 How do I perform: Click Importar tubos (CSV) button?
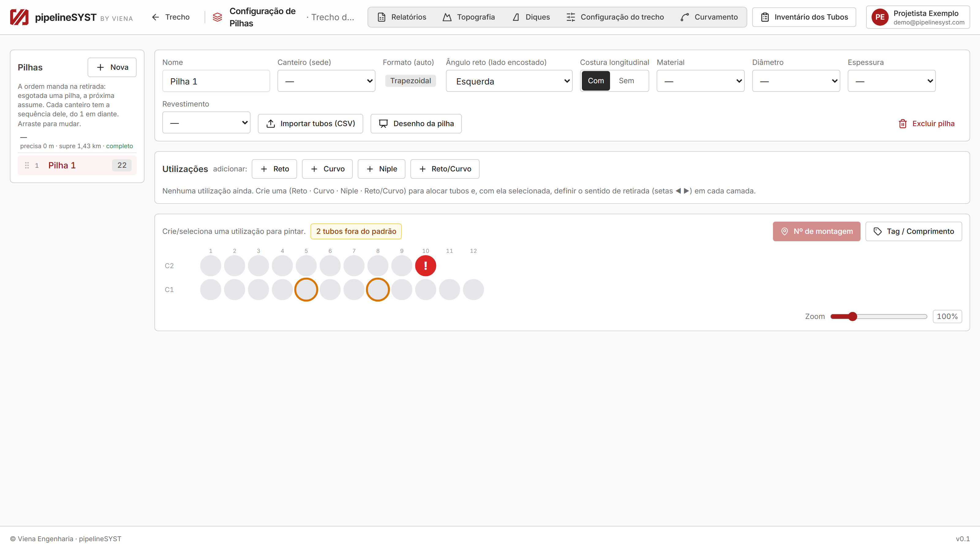[x=311, y=124]
